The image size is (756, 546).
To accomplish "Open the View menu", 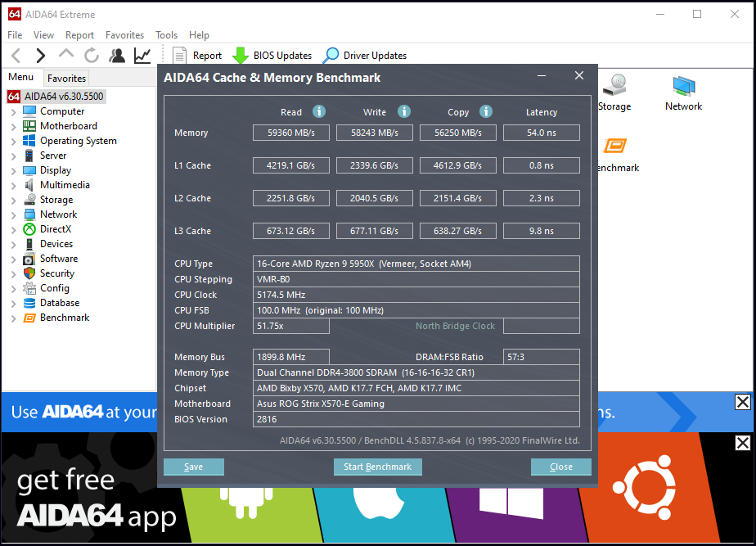I will 43,34.
